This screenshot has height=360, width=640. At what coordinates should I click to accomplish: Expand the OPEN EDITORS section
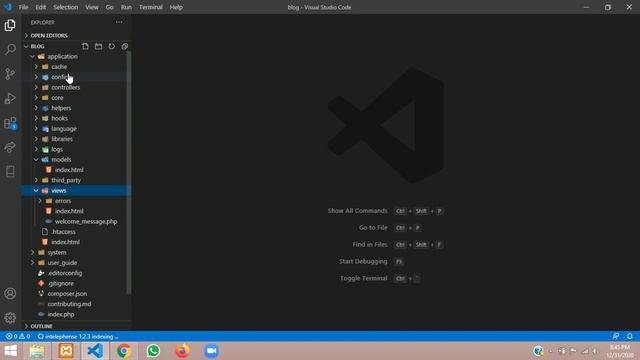(76, 36)
